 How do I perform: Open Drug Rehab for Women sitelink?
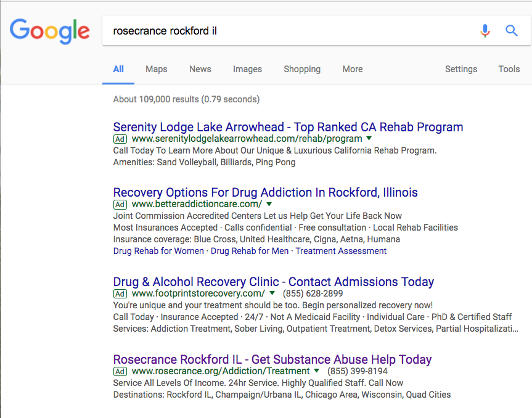(158, 251)
